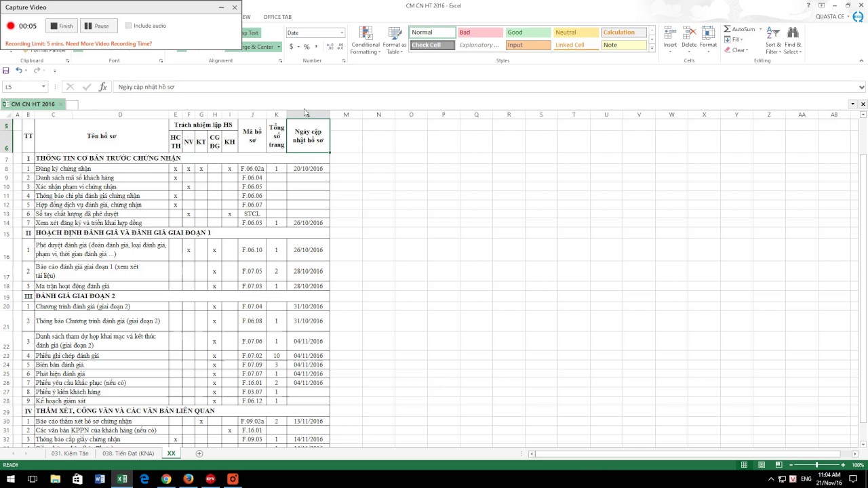Zoom in with the plus button
Viewport: 868px width, 488px height.
click(x=843, y=465)
